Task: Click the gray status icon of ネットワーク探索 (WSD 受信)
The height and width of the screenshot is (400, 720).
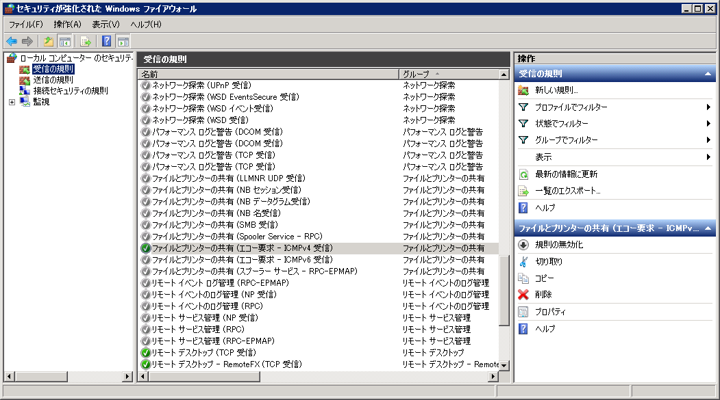Action: (146, 120)
